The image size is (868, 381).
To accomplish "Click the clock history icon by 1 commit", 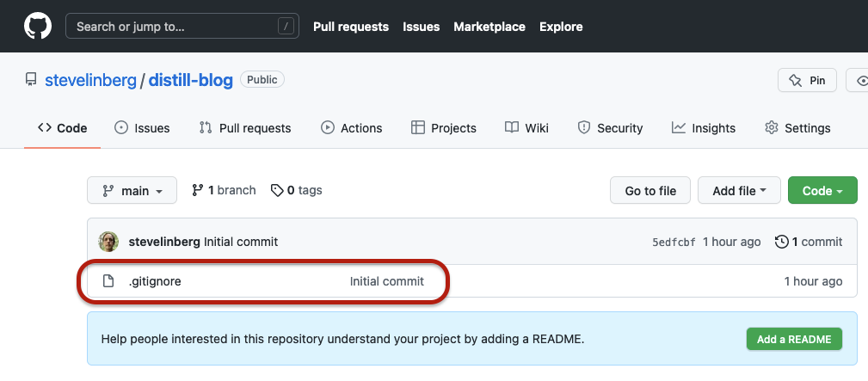I will pos(781,242).
